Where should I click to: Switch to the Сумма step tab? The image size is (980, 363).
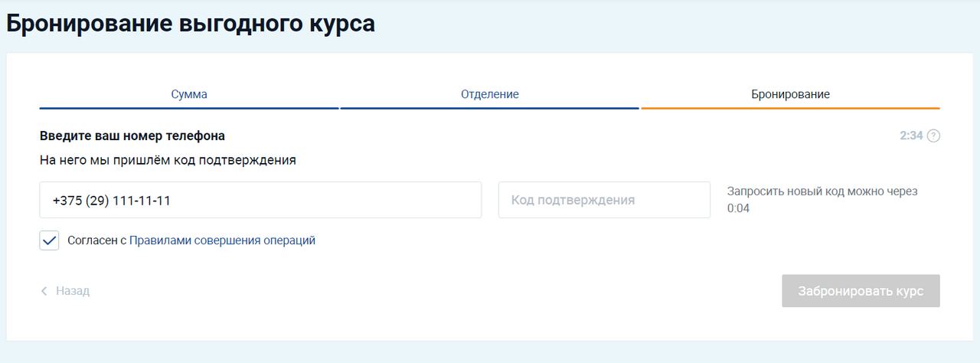coord(189,94)
